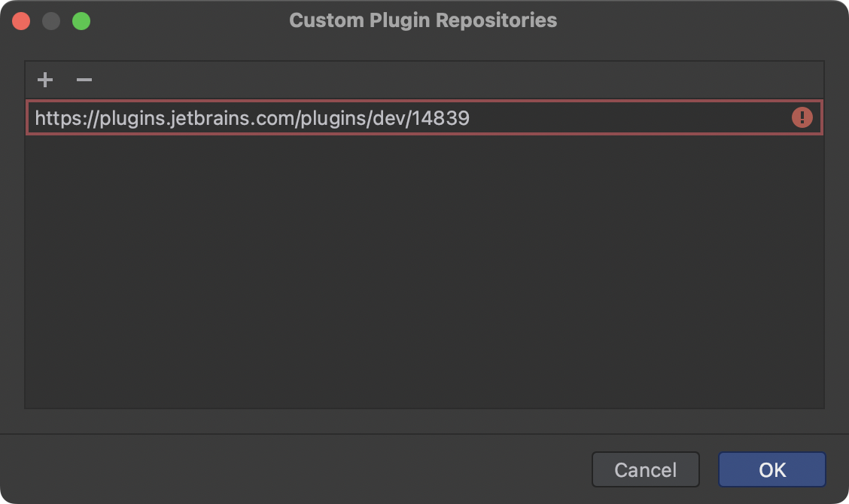Open the add repository control above the list
The image size is (849, 504).
click(45, 80)
